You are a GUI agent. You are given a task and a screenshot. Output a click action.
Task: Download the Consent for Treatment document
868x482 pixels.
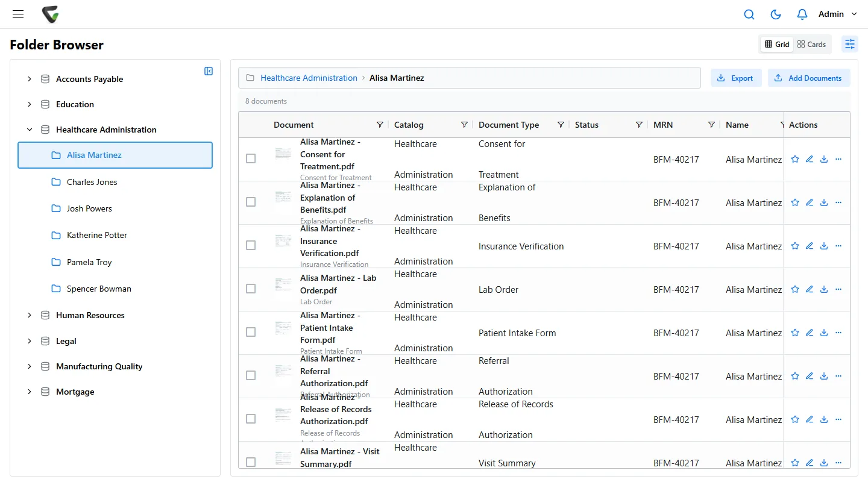(824, 159)
